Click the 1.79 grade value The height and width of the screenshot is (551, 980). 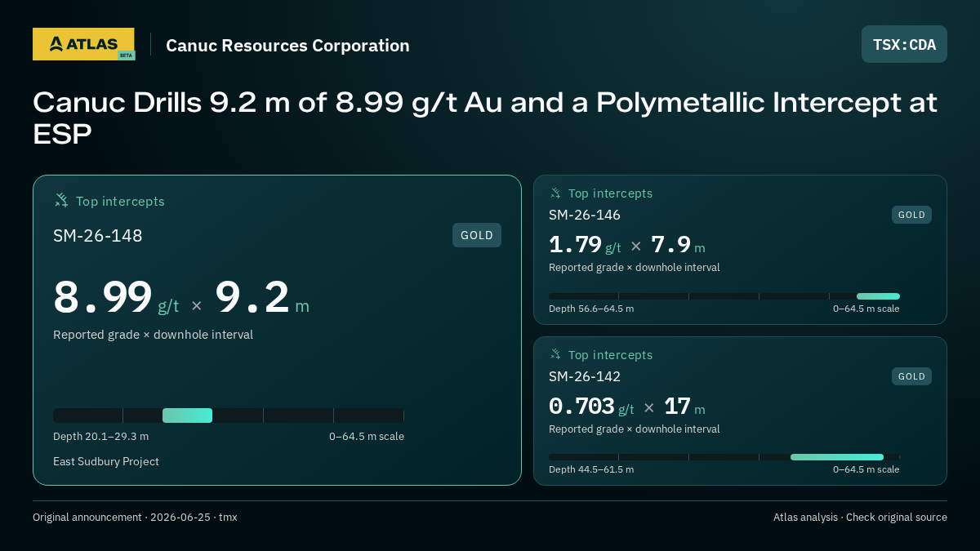click(x=575, y=245)
